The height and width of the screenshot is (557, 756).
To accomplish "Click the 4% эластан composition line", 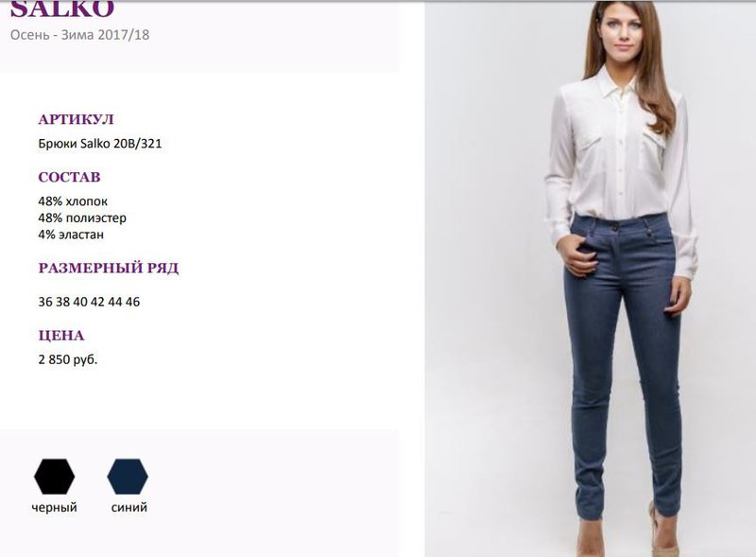I will 71,235.
